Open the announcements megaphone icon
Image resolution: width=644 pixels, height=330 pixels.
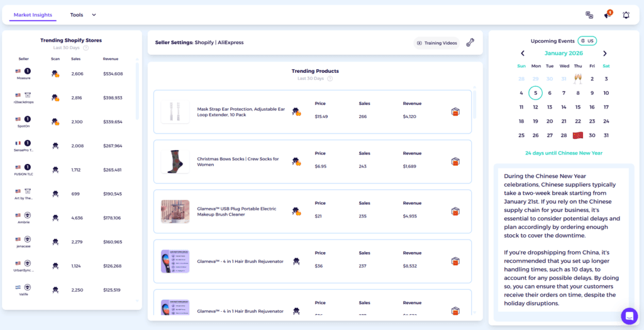click(x=608, y=15)
